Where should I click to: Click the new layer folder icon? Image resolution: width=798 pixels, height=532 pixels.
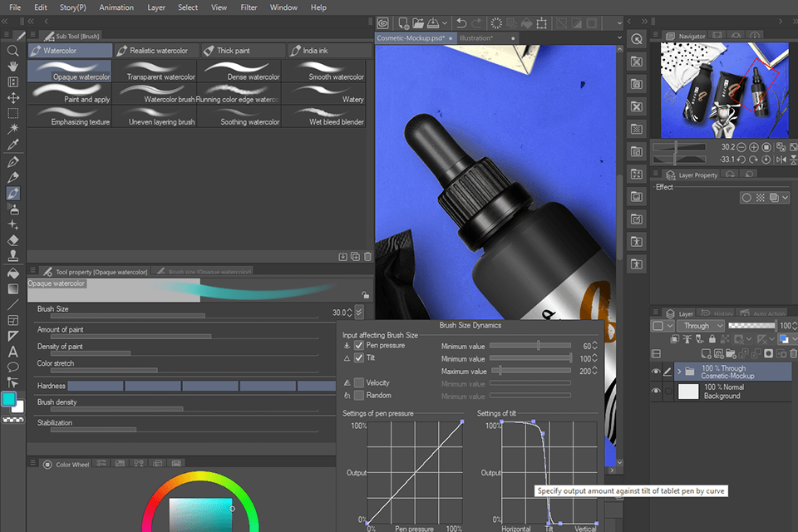click(x=731, y=353)
